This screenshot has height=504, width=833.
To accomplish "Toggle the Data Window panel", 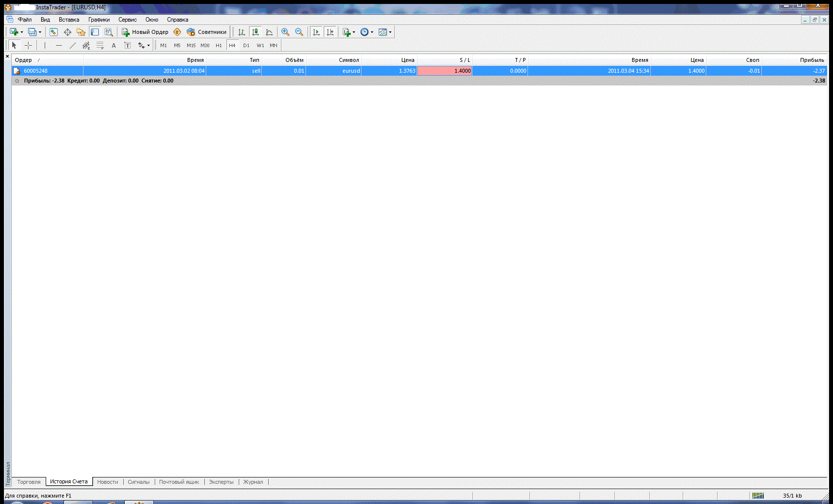I will (67, 32).
